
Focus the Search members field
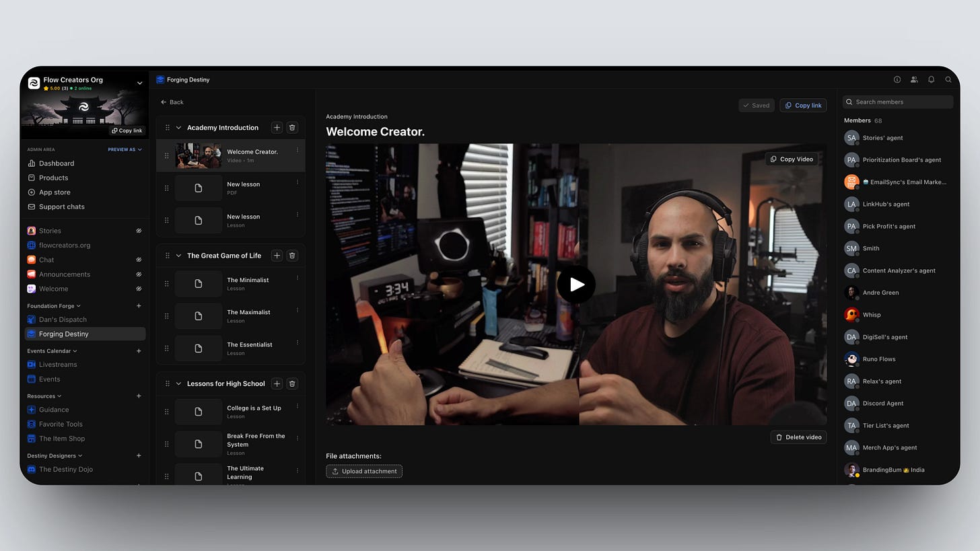(898, 102)
